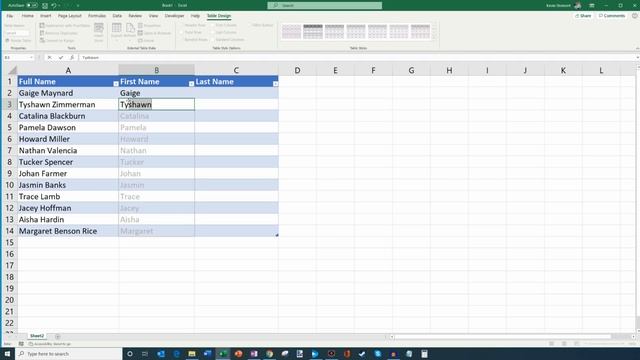Click Summarize with PivotTable icon
Image resolution: width=640 pixels, height=360 pixels.
[x=42, y=26]
